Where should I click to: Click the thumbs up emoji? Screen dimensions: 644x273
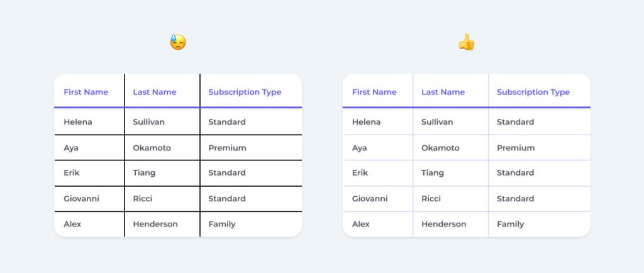click(466, 42)
